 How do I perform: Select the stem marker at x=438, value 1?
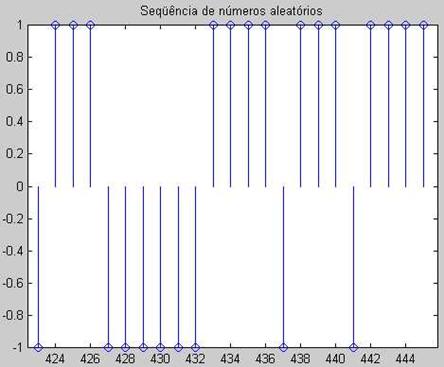click(x=301, y=25)
